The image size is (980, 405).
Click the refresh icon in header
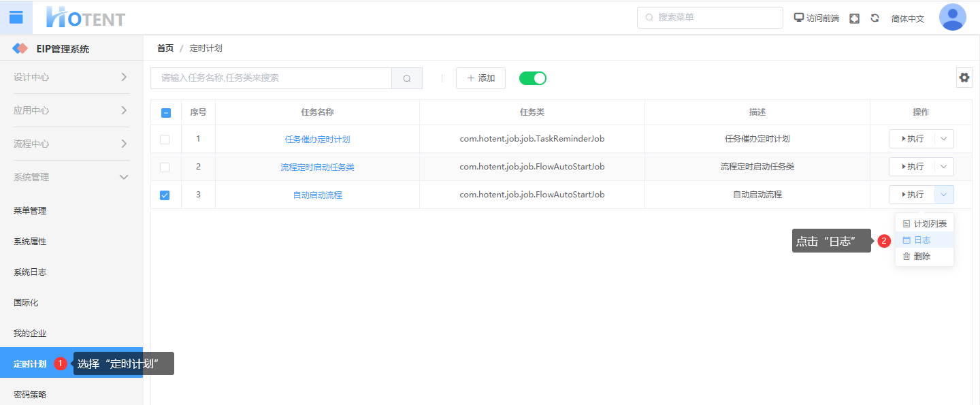tap(875, 18)
